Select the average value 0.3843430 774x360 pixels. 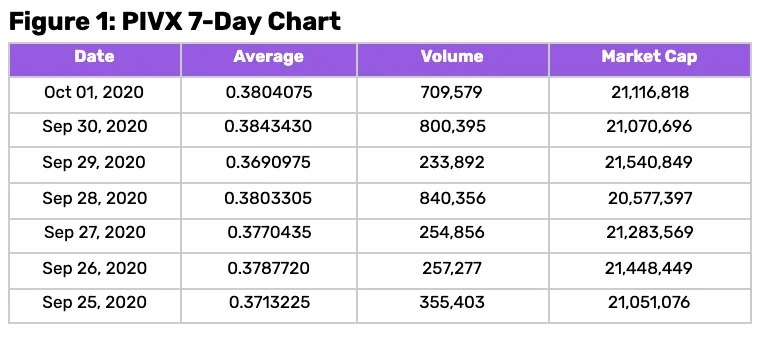tap(268, 126)
